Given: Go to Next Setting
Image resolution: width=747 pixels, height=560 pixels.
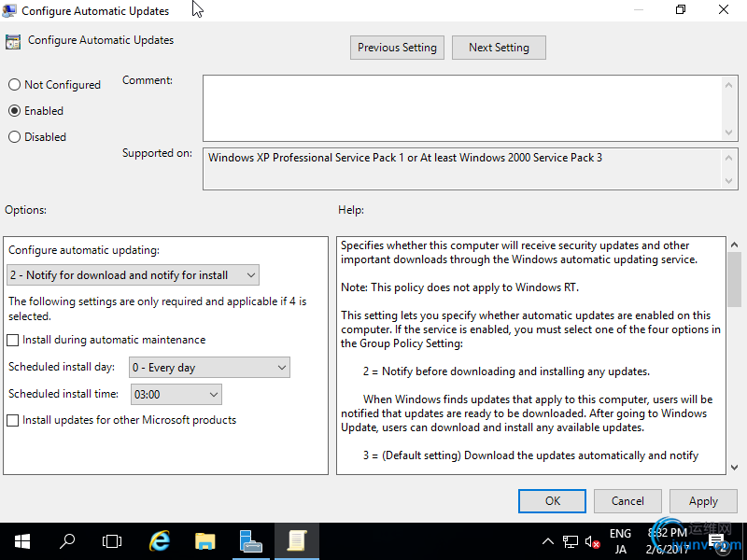Looking at the screenshot, I should point(499,48).
